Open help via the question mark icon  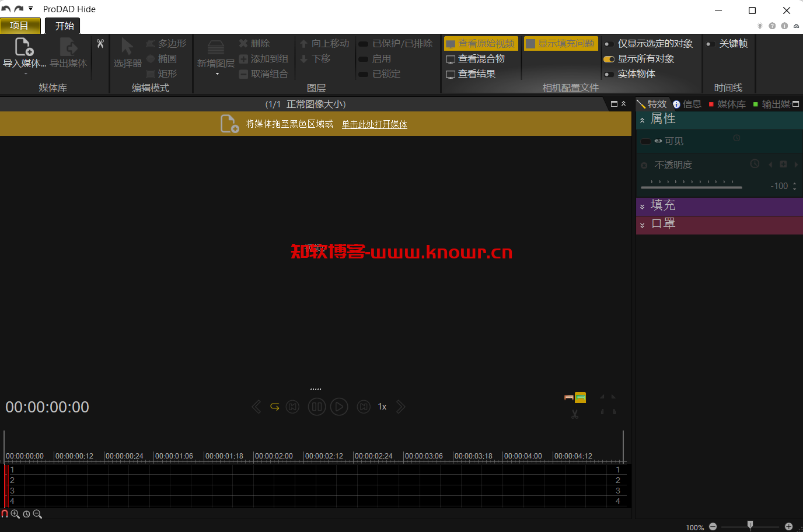coord(772,26)
